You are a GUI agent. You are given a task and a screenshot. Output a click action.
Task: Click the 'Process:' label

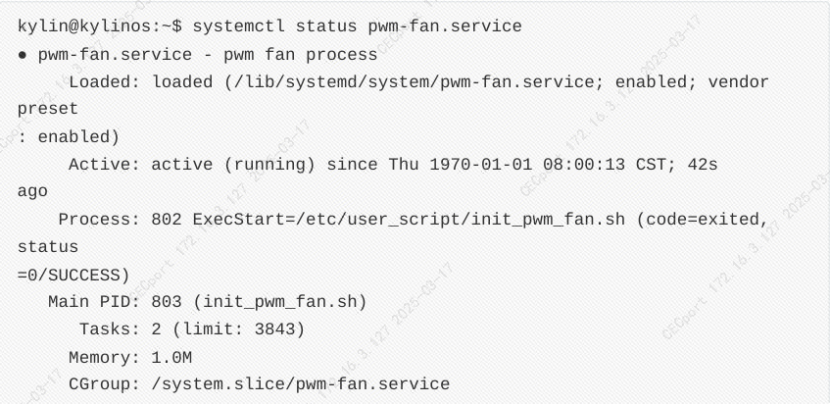pos(99,219)
